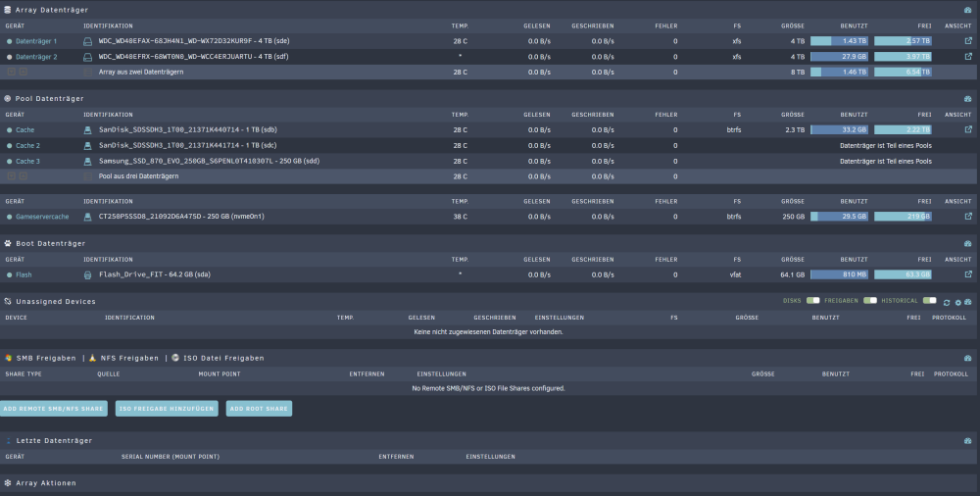Image resolution: width=980 pixels, height=496 pixels.
Task: Click down arrow in array totals row
Action: click(x=11, y=72)
